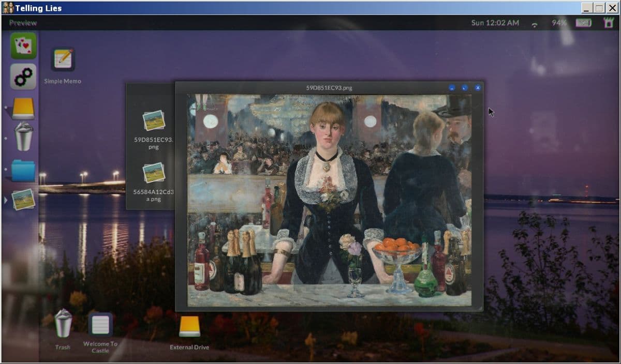621x364 pixels.
Task: Close the 59D851EC93.png image window
Action: [478, 88]
